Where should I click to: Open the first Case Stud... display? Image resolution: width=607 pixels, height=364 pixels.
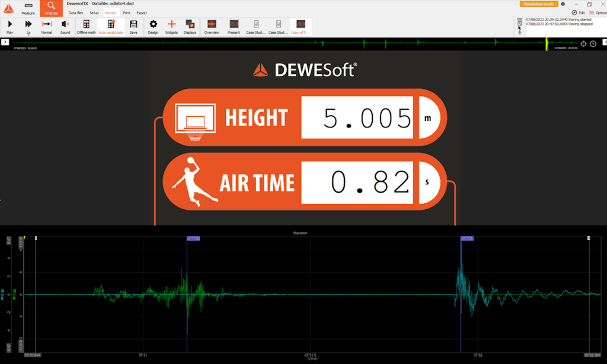(x=256, y=27)
